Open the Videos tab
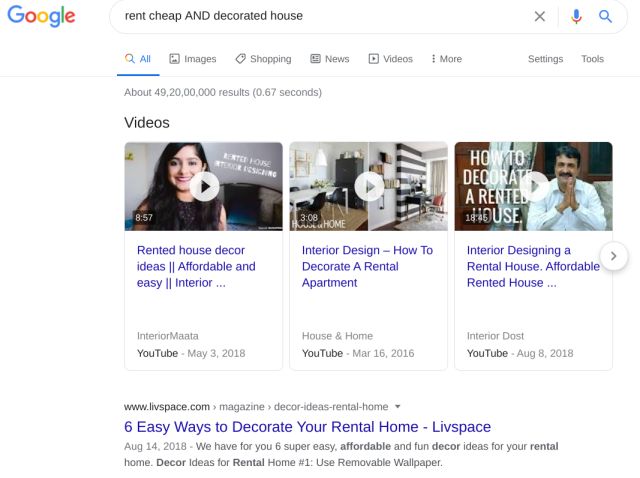The image size is (640, 478). tap(391, 59)
